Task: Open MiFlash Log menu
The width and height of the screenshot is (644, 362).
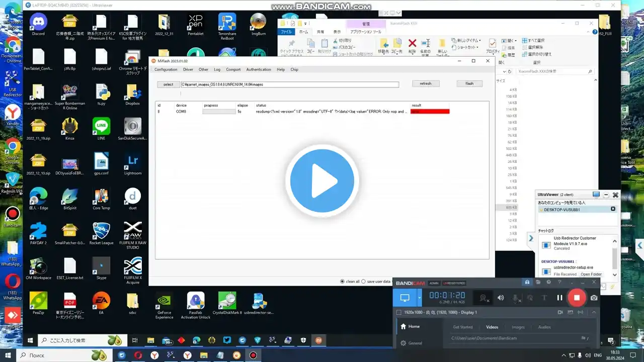Action: pyautogui.click(x=217, y=69)
